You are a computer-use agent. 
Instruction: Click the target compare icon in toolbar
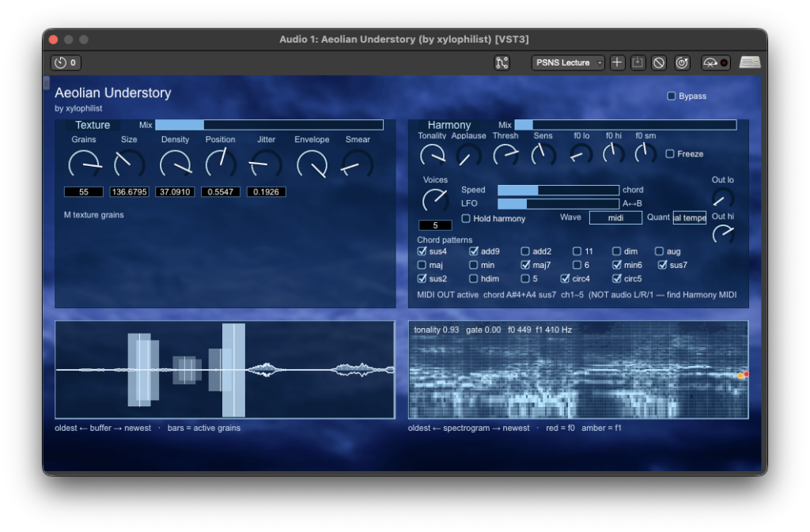[682, 62]
